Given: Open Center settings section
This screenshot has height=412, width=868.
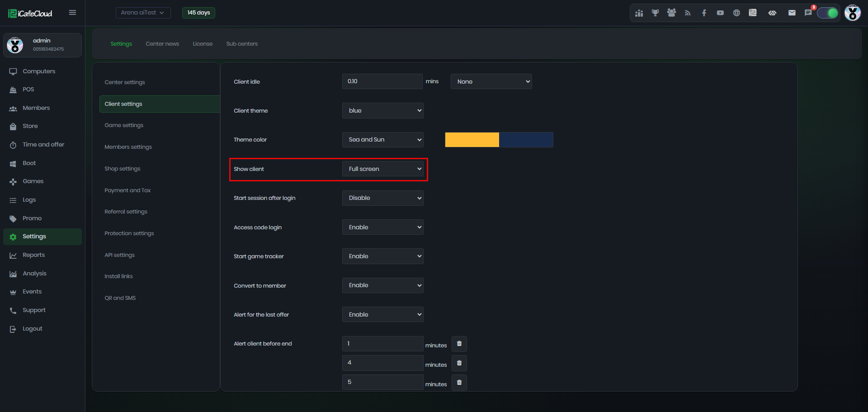Looking at the screenshot, I should (159, 82).
